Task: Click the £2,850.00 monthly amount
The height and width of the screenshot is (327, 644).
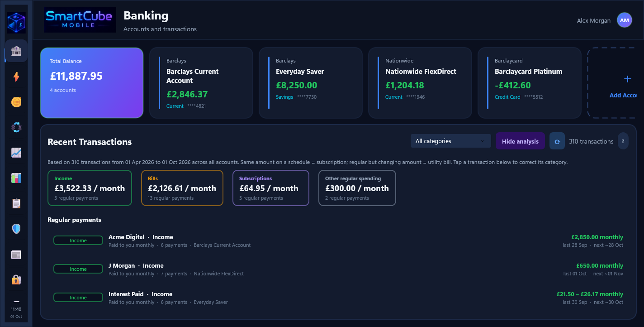Action: [x=597, y=237]
